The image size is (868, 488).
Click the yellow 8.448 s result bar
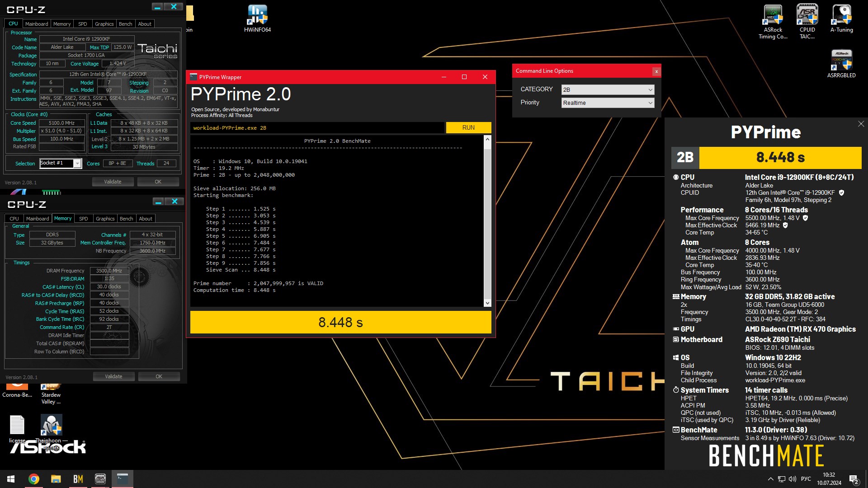(341, 322)
